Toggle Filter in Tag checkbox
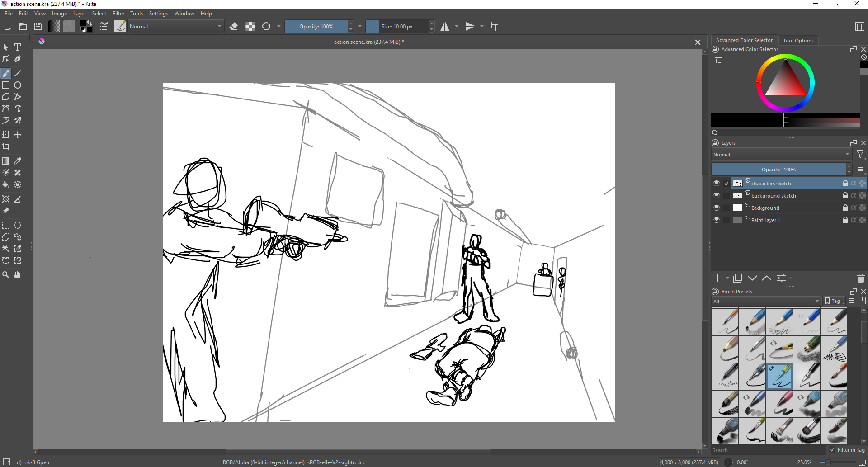Image resolution: width=868 pixels, height=467 pixels. (832, 450)
